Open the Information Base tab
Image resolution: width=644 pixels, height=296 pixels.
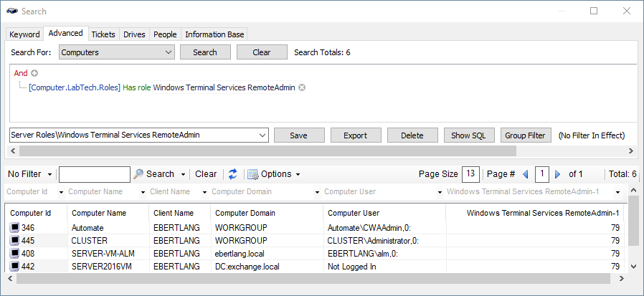pos(214,34)
